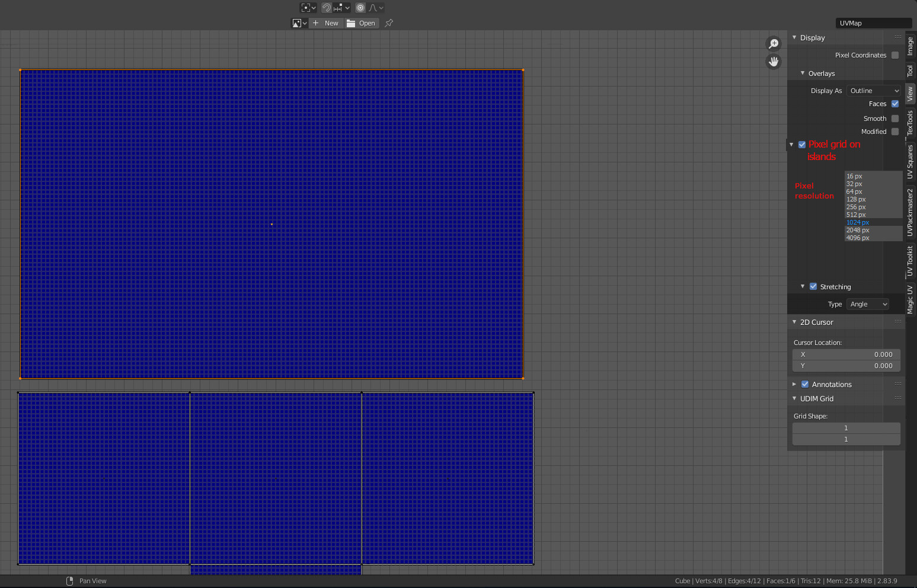Open the UVPackmaster2 sidebar tab
This screenshot has height=588, width=917.
[x=910, y=213]
